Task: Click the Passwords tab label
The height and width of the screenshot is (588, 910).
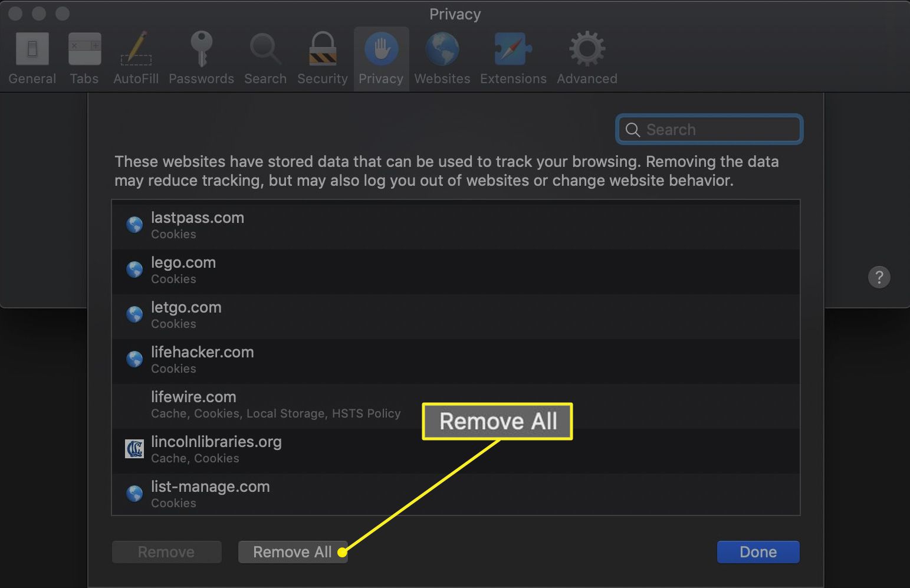Action: [201, 78]
